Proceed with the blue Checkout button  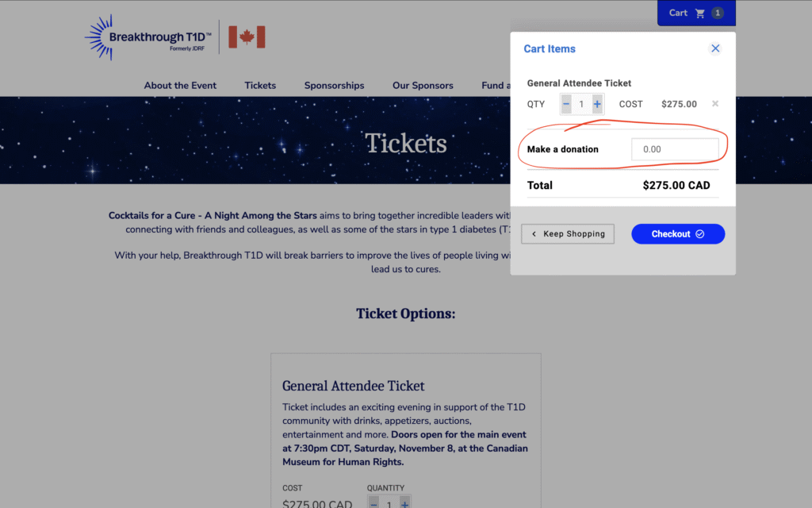(678, 234)
